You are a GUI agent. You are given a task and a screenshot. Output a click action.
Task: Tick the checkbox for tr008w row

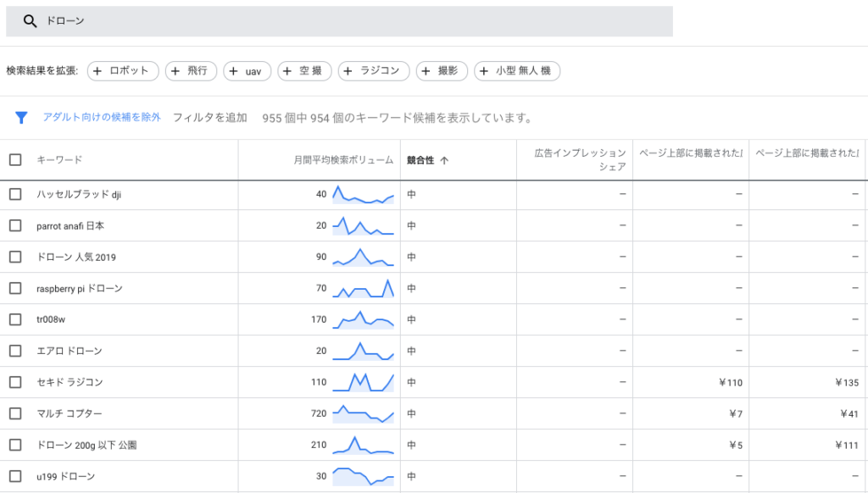(x=15, y=319)
